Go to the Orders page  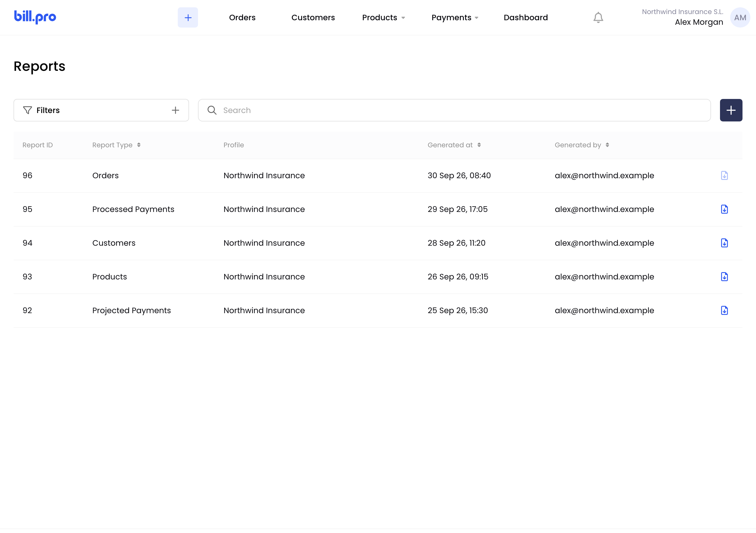tap(242, 17)
